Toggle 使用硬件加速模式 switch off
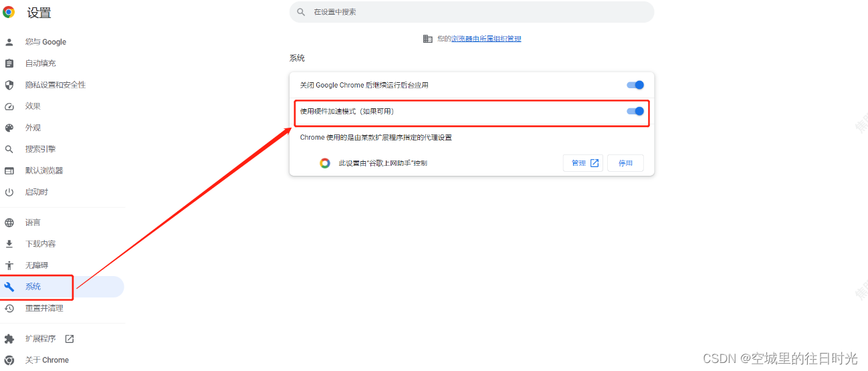868x371 pixels. 635,111
